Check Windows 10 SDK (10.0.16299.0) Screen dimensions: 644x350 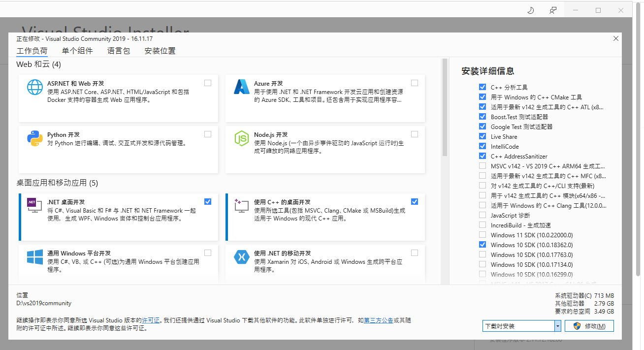point(482,274)
